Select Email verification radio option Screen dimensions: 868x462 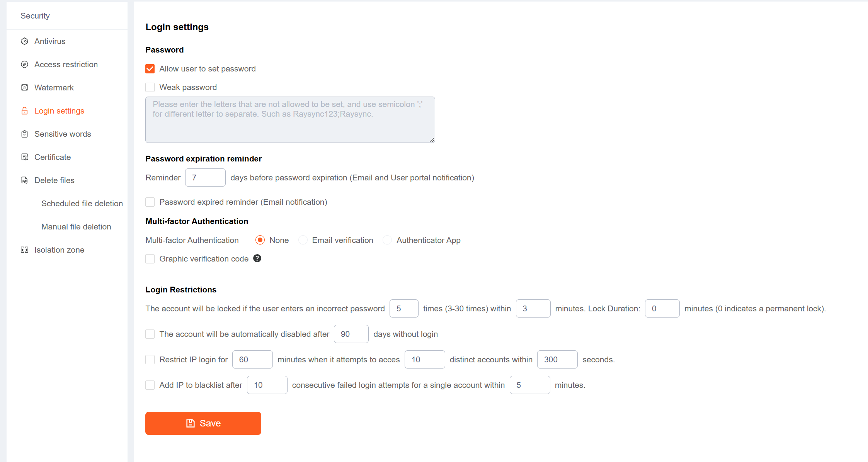click(303, 240)
